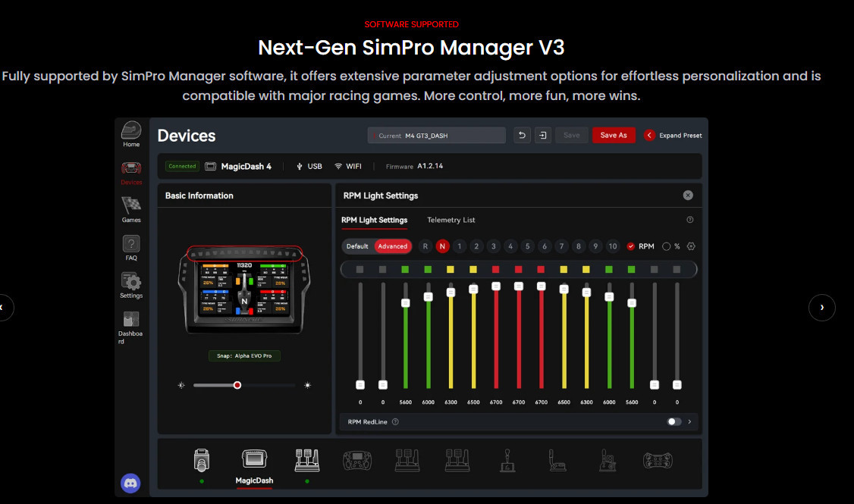Image resolution: width=854 pixels, height=504 pixels.
Task: Click the dim brightness sun icon
Action: point(181,385)
